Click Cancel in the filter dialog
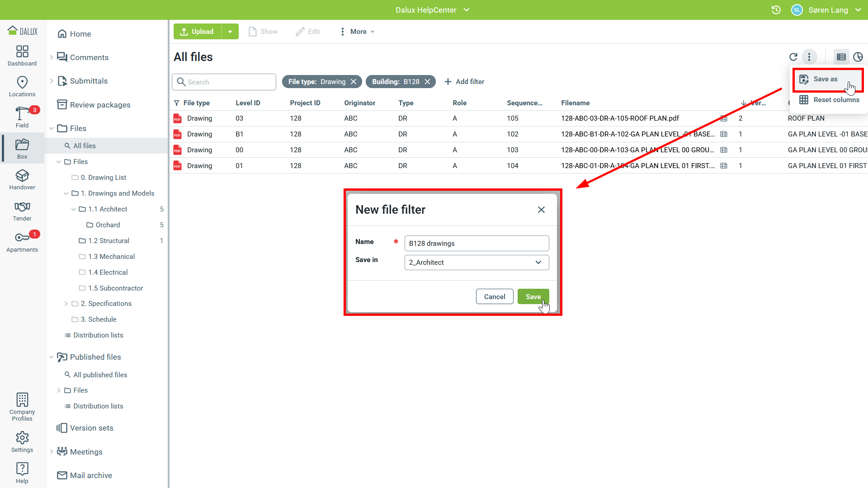The width and height of the screenshot is (868, 488). 494,297
